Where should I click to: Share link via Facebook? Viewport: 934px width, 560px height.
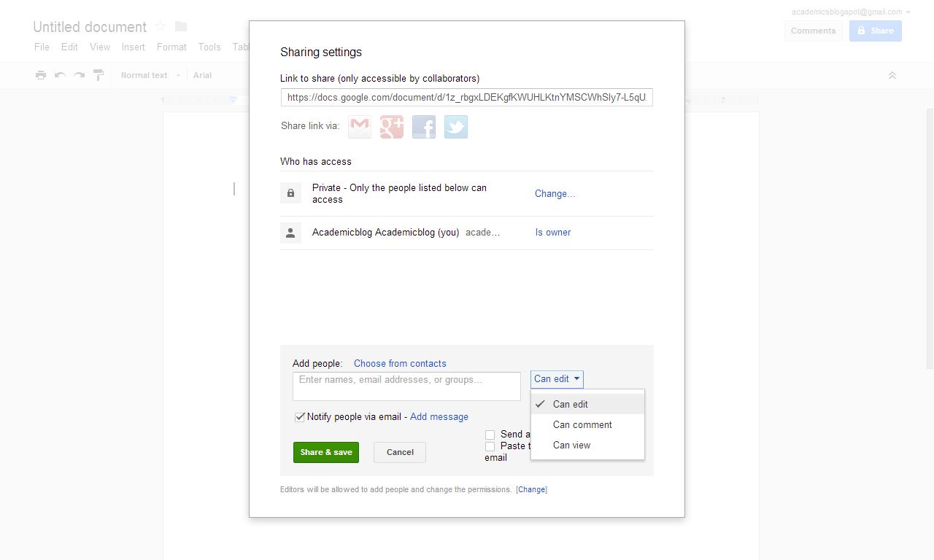tap(423, 126)
